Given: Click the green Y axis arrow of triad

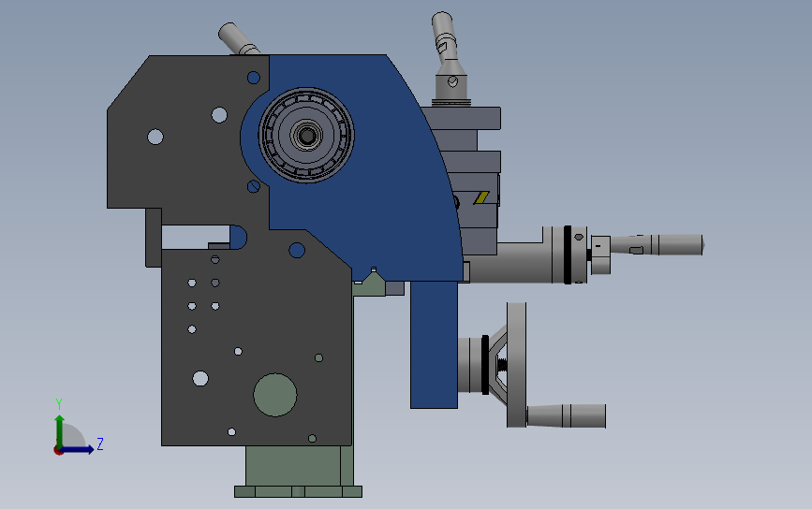Looking at the screenshot, I should (59, 430).
